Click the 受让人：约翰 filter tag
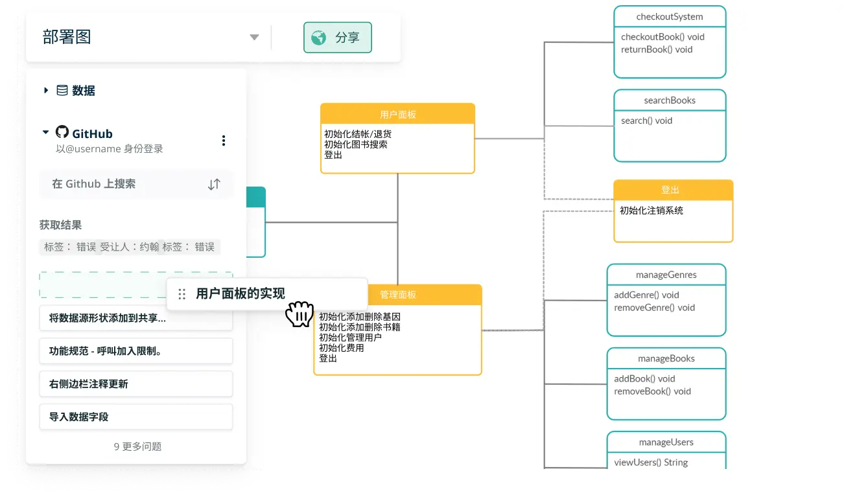Image resolution: width=846 pixels, height=504 pixels. pos(129,247)
